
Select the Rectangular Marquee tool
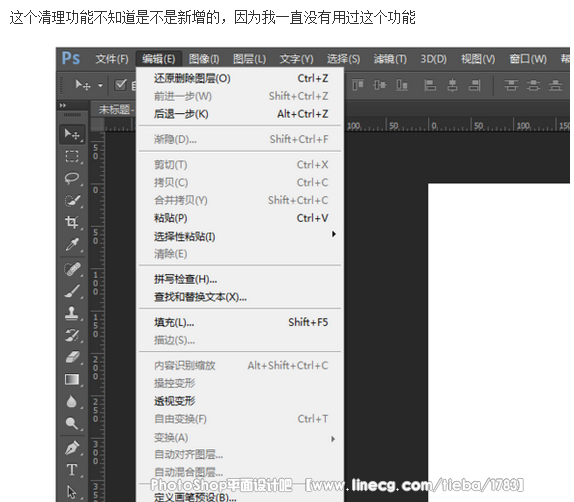tap(72, 156)
